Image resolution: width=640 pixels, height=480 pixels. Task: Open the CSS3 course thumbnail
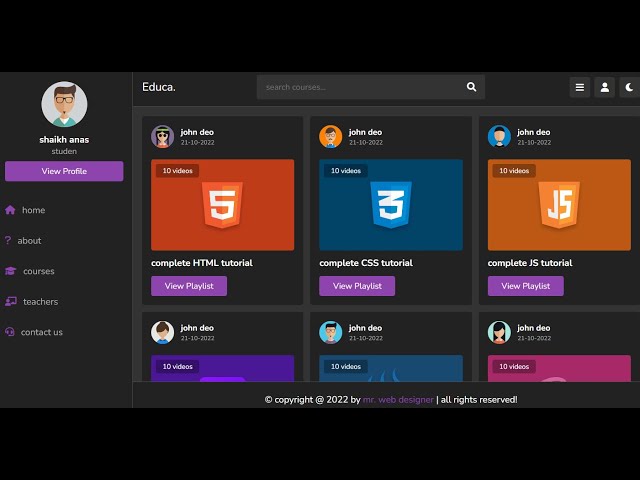click(391, 204)
